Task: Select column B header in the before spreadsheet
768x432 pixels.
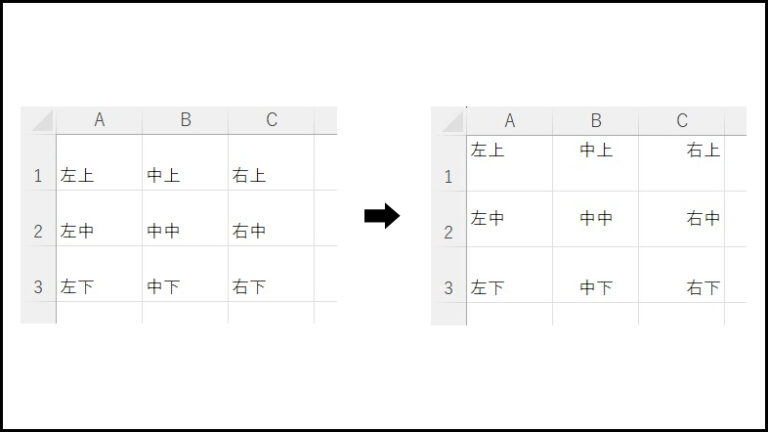Action: (x=185, y=120)
